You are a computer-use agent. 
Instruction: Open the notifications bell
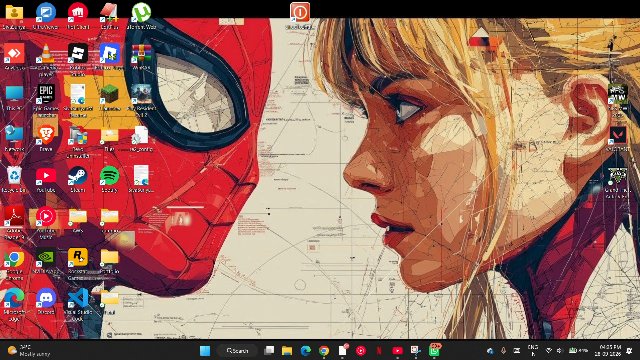click(x=630, y=351)
